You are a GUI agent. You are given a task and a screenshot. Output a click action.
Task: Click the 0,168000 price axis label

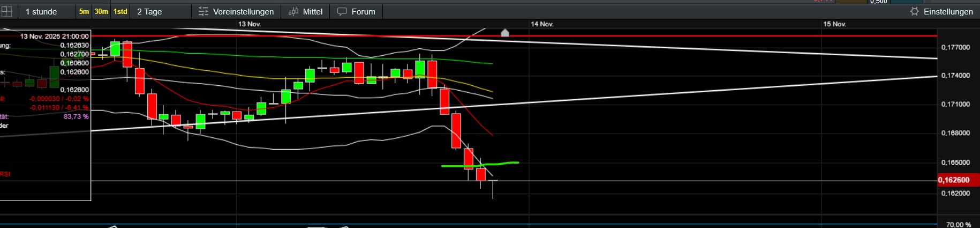pyautogui.click(x=955, y=133)
